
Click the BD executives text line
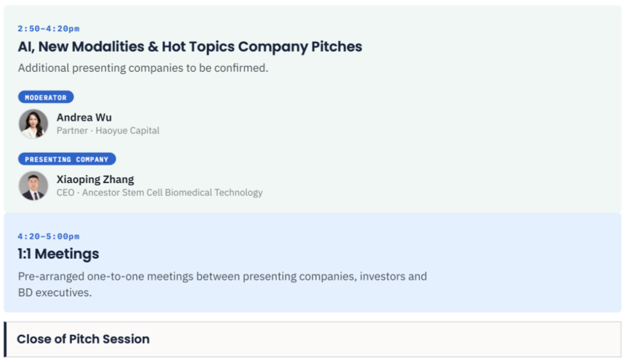pos(55,292)
